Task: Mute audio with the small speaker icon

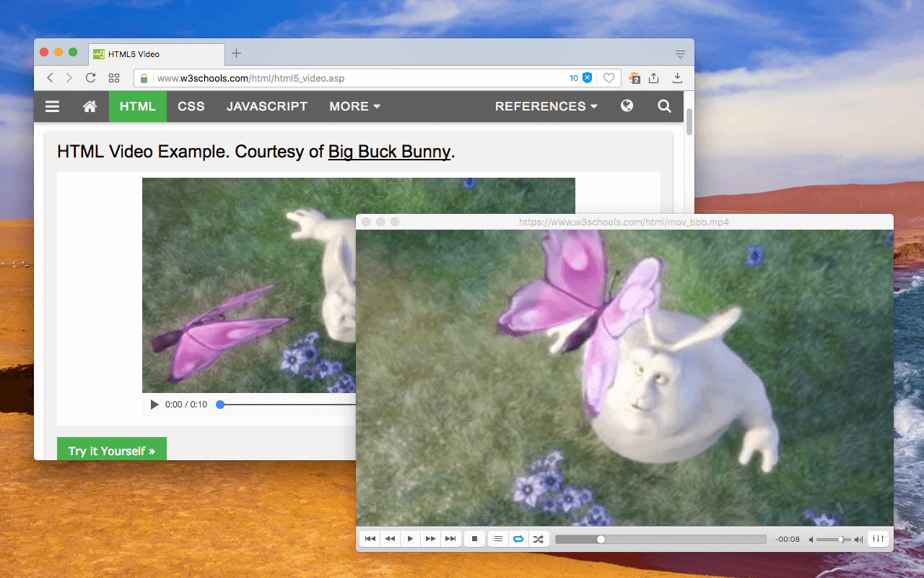Action: (811, 540)
